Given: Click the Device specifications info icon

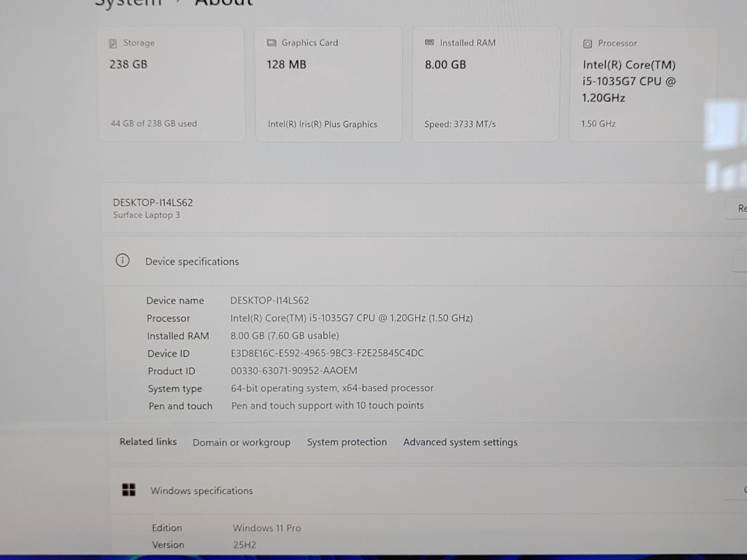Looking at the screenshot, I should [122, 260].
